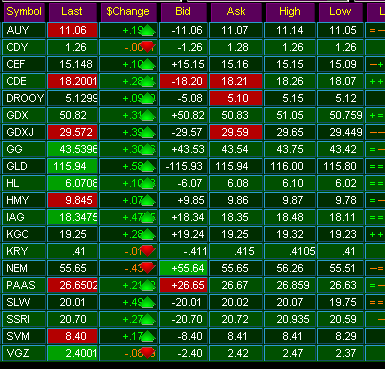Select the KRY symbol cell

pyautogui.click(x=24, y=251)
